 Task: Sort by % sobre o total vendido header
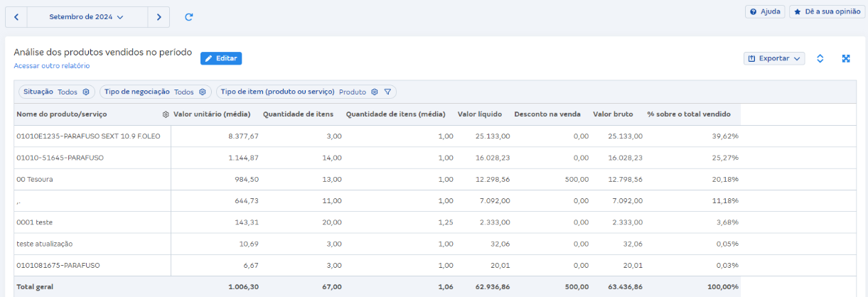point(692,114)
